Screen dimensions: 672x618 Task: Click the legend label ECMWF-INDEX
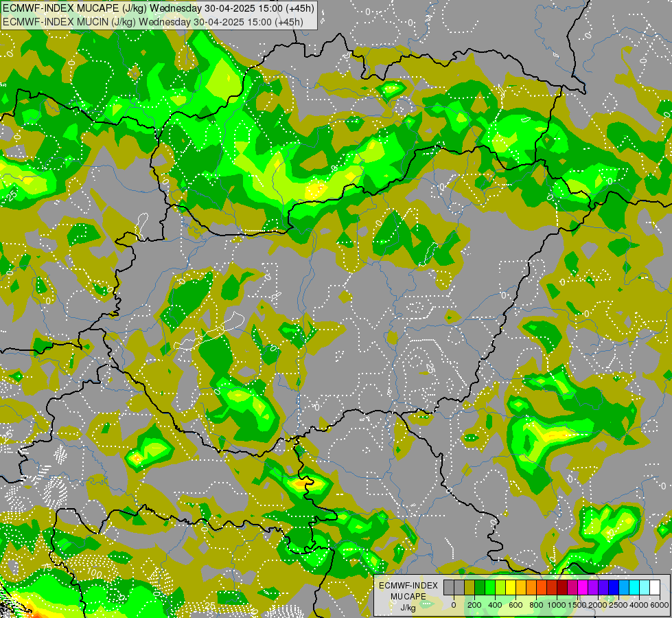[408, 586]
